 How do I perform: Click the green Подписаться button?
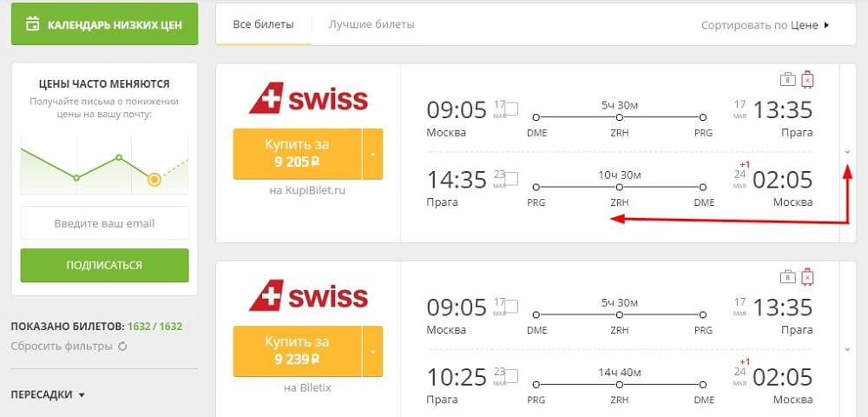pos(105,265)
